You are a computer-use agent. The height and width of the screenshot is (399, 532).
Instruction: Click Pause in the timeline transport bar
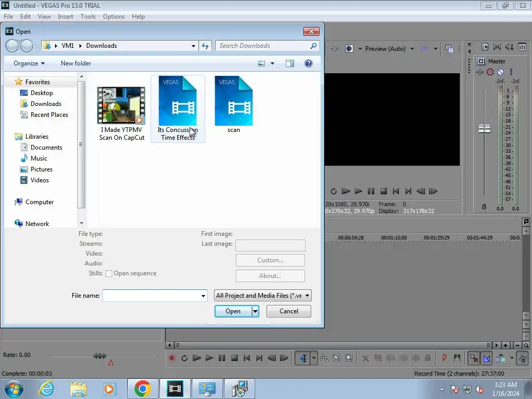tap(222, 358)
